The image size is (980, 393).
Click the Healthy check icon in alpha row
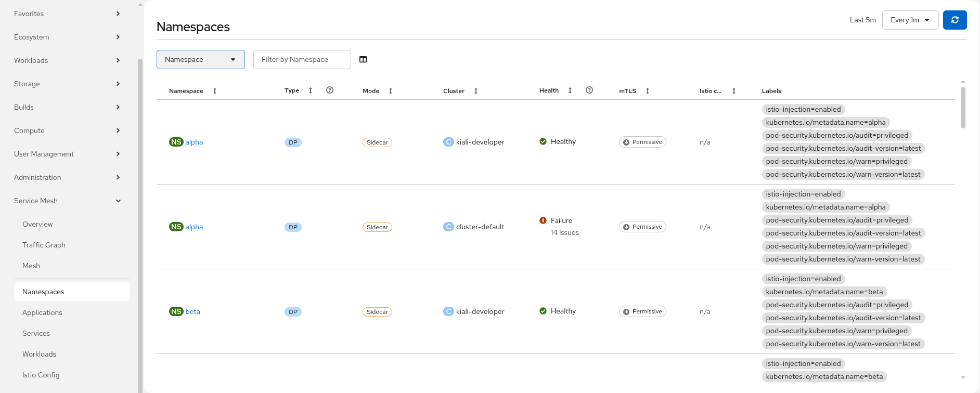(543, 141)
